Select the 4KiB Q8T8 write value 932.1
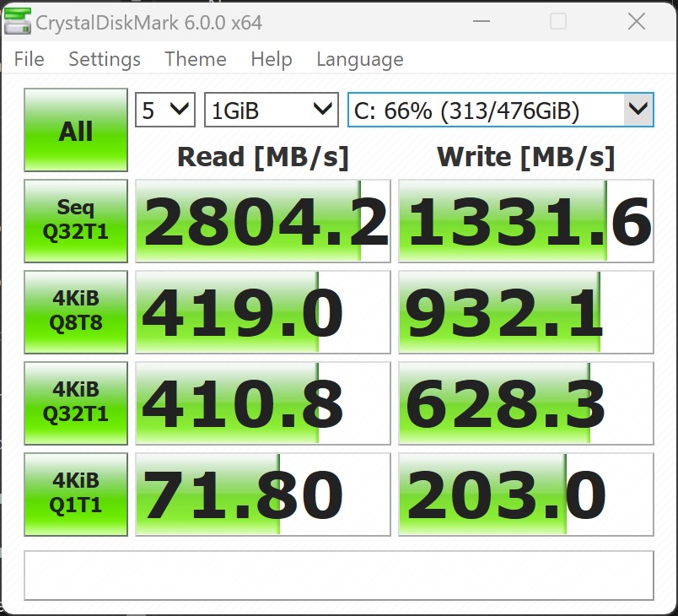The width and height of the screenshot is (678, 616). (526, 312)
